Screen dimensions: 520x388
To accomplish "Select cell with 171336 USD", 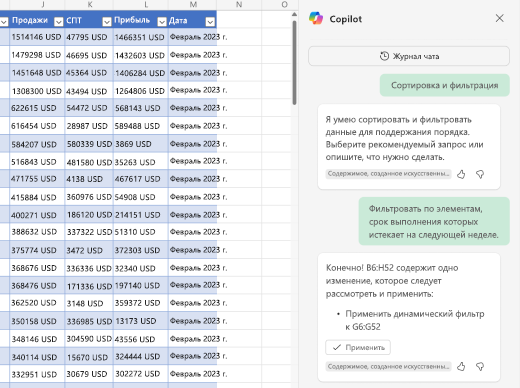I will 89,286.
